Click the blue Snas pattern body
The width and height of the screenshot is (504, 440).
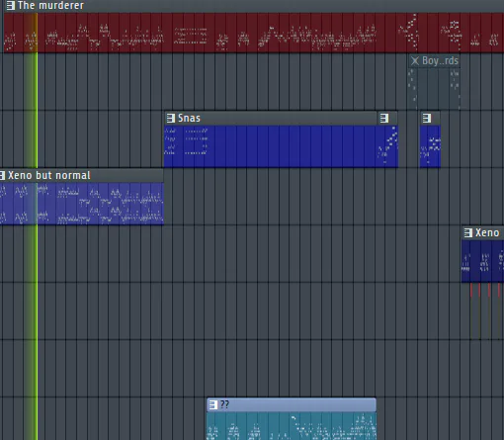[x=281, y=146]
